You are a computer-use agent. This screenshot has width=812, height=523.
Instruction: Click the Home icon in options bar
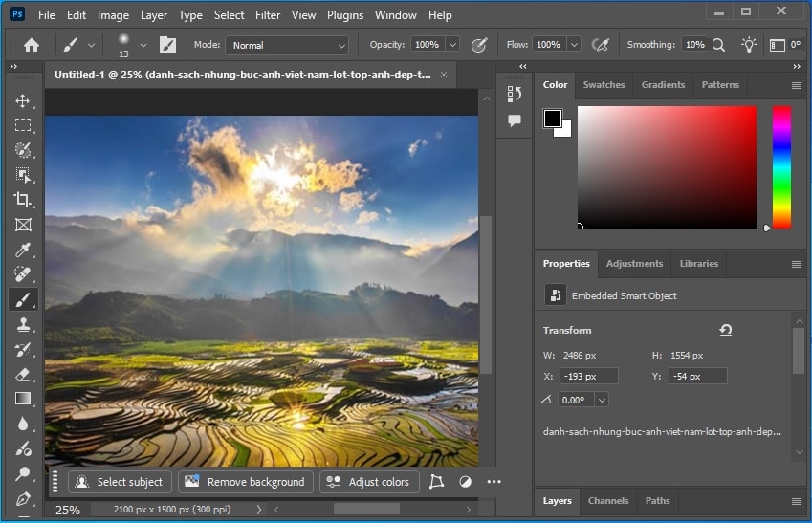tap(32, 45)
